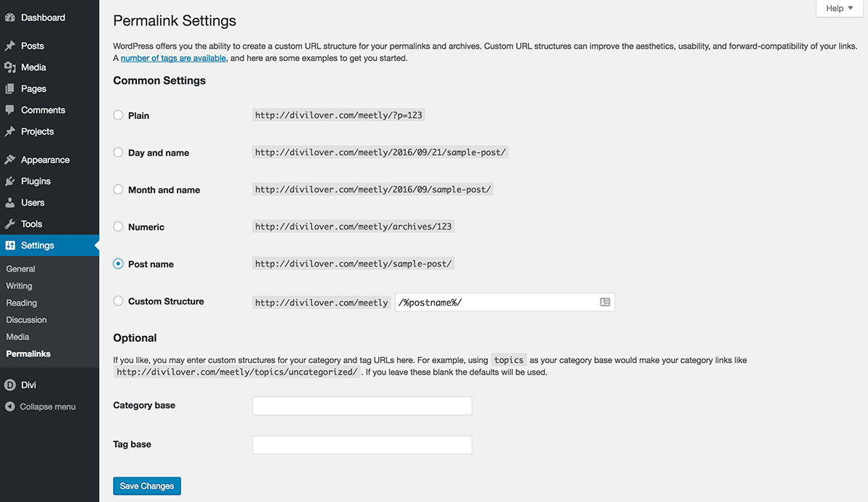Click the Appearance paintbrush icon
Image resolution: width=868 pixels, height=502 pixels.
coord(10,160)
